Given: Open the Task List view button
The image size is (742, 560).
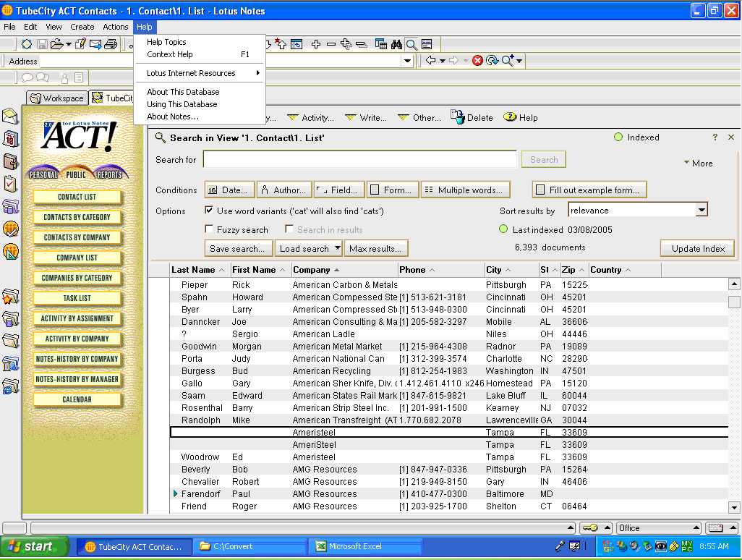Looking at the screenshot, I should [x=77, y=298].
